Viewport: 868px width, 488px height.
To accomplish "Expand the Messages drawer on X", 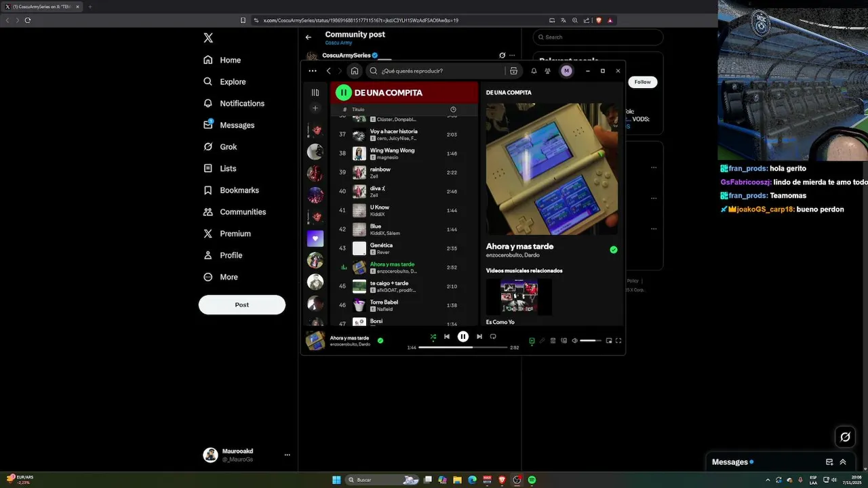I will pos(843,462).
